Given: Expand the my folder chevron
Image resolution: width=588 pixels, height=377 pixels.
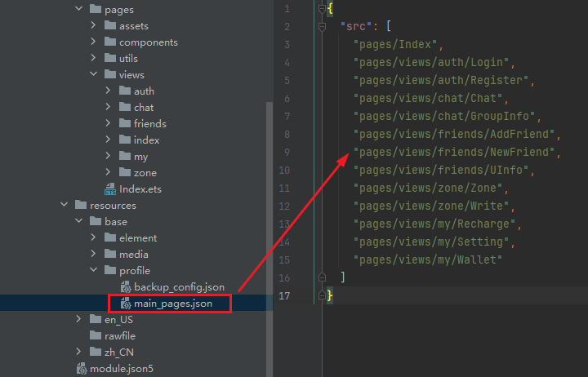Looking at the screenshot, I should coord(108,156).
